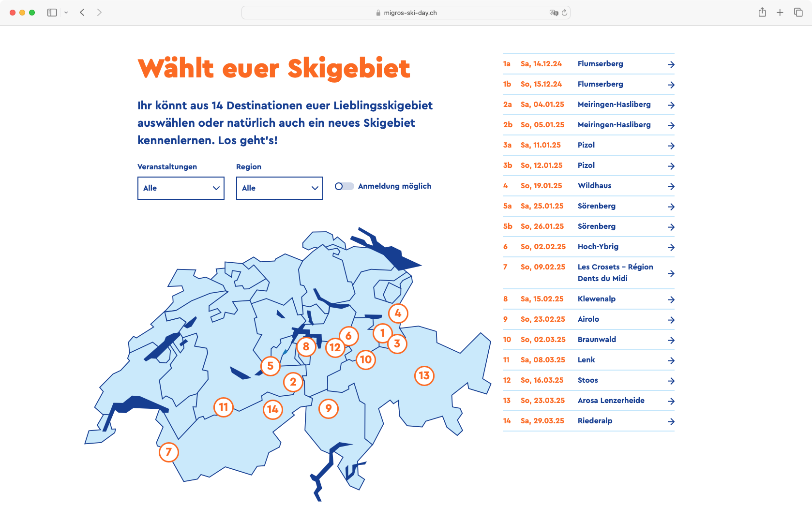The image size is (812, 507).
Task: Open the 5a Sörenberg event link
Action: click(589, 206)
